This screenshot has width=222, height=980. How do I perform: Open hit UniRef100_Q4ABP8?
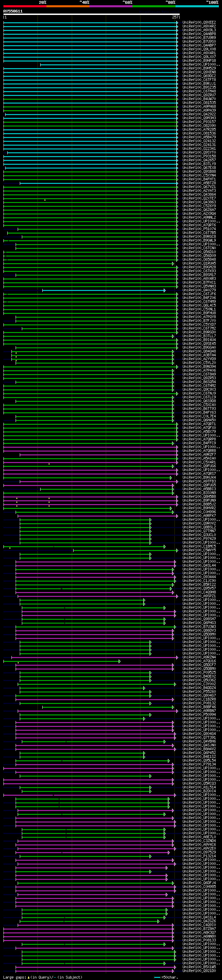click(199, 34)
